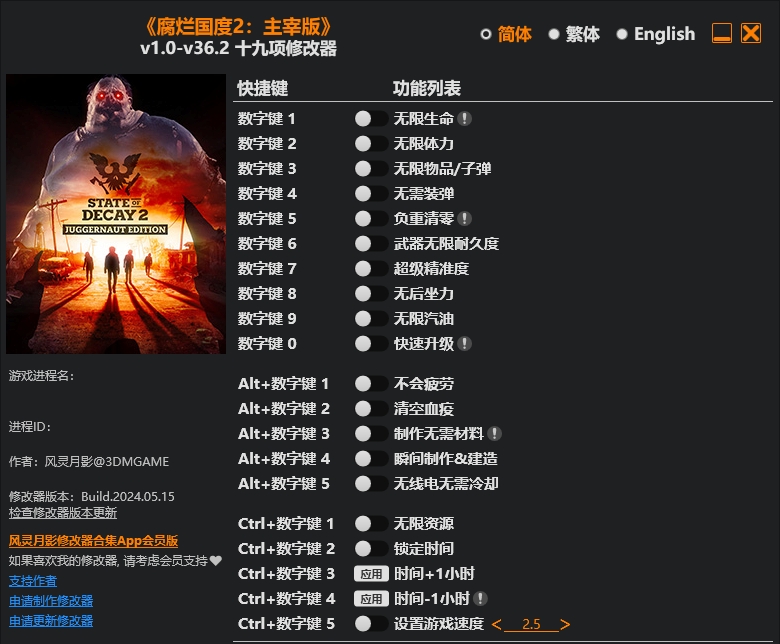
Task: Click Ctrl+数字键 1 hotkey label
Action: (286, 524)
